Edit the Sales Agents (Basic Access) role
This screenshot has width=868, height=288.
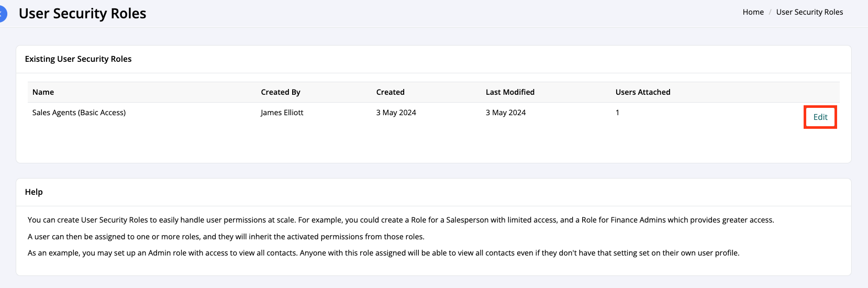point(820,117)
